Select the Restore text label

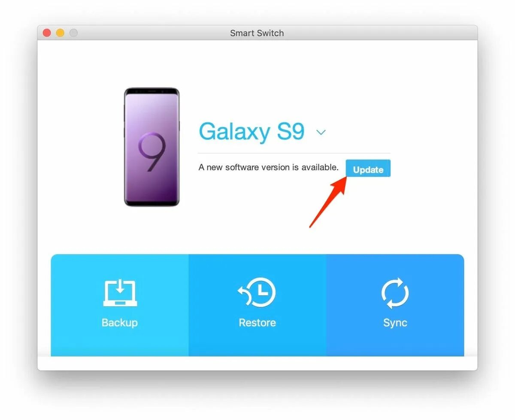click(257, 323)
